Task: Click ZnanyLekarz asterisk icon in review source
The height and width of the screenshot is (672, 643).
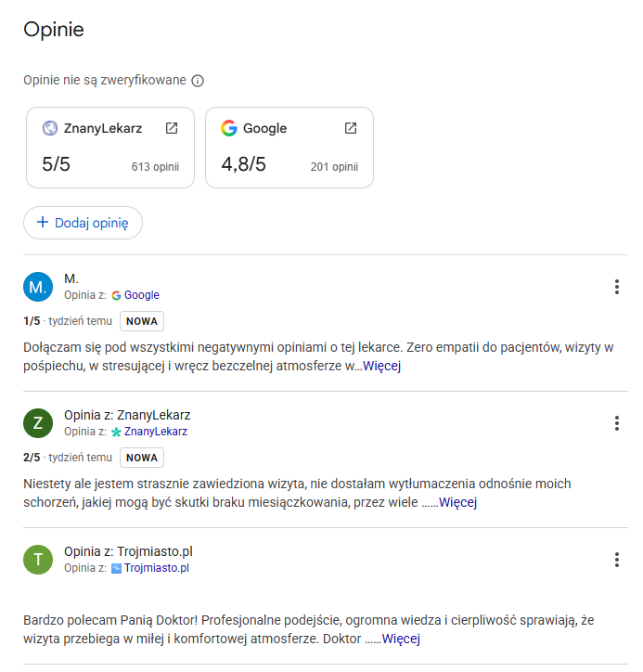Action: 116,432
